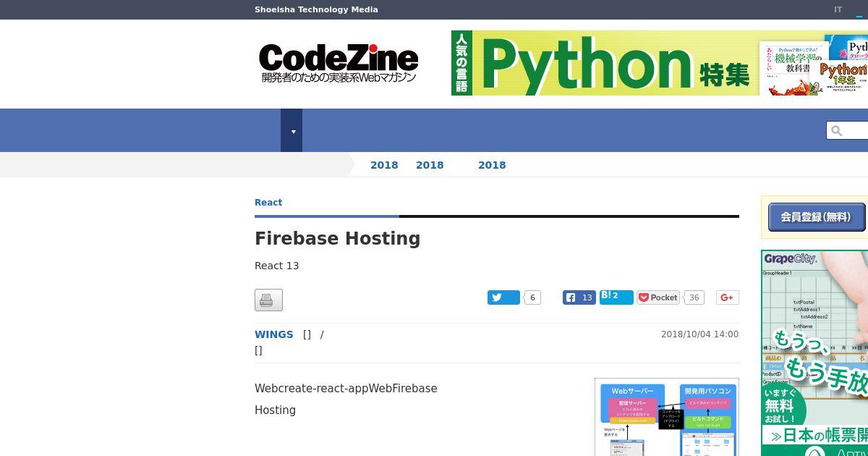The image size is (868, 456).
Task: Click the search magnifier icon
Action: pyautogui.click(x=837, y=131)
